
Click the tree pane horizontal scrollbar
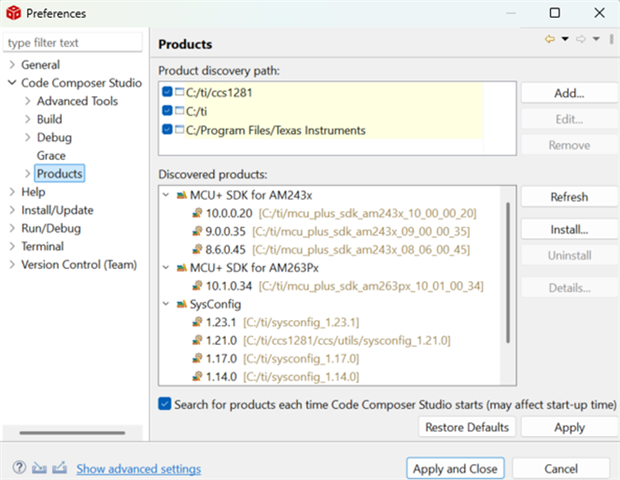pyautogui.click(x=72, y=433)
